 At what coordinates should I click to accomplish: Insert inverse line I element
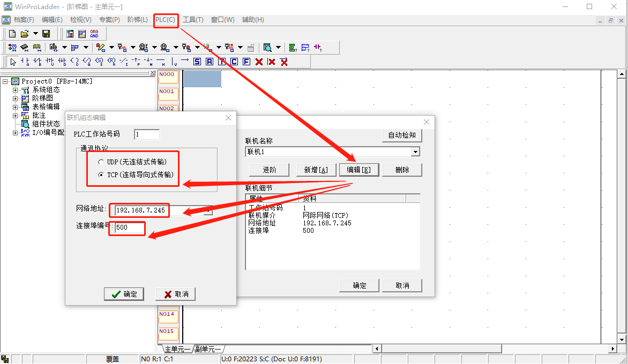click(124, 62)
